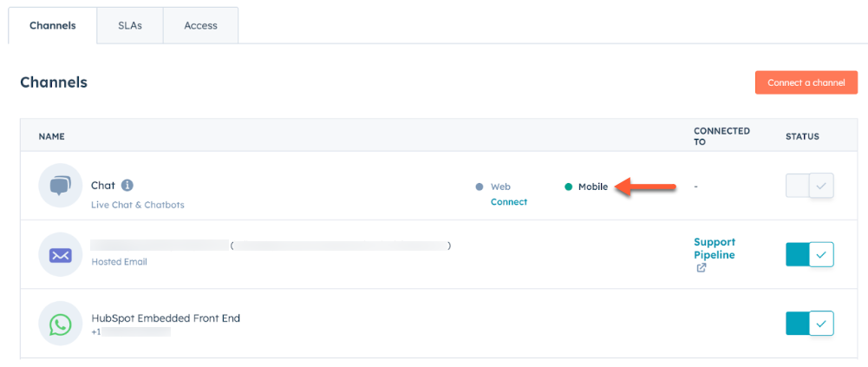Open the Support Pipeline link
Image resolution: width=868 pixels, height=367 pixels.
715,248
